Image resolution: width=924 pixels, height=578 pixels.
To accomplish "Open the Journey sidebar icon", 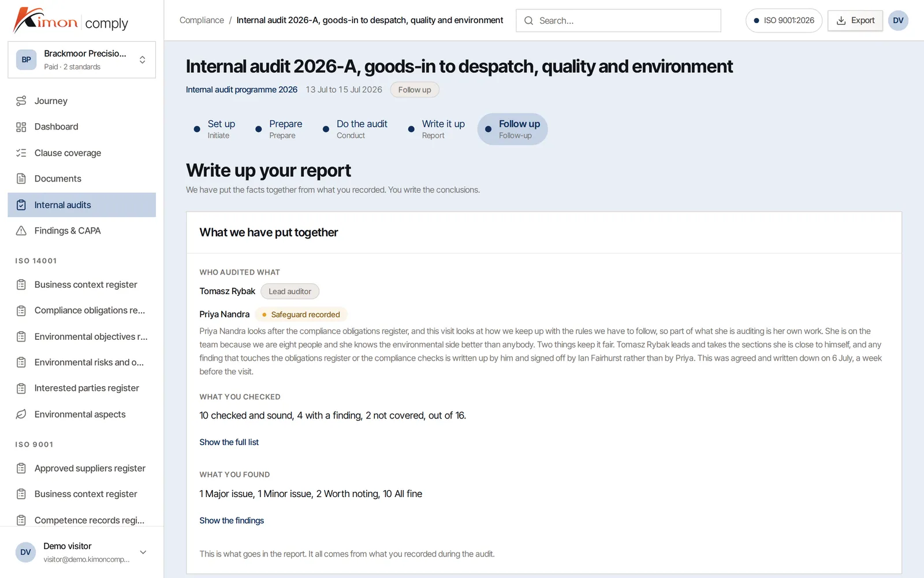I will coord(21,101).
